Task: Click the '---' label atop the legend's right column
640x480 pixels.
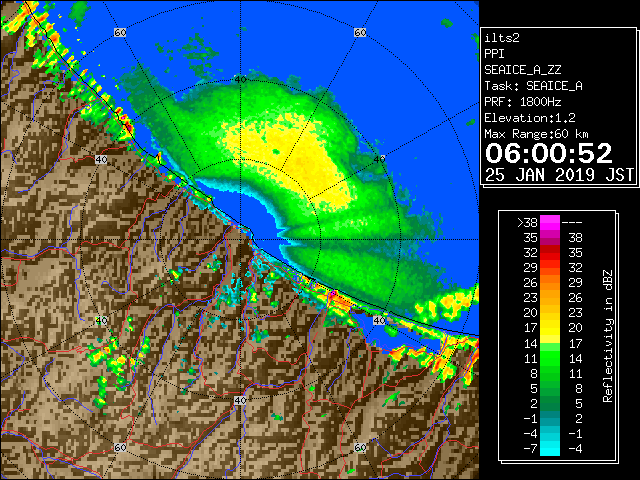Action: [x=572, y=223]
